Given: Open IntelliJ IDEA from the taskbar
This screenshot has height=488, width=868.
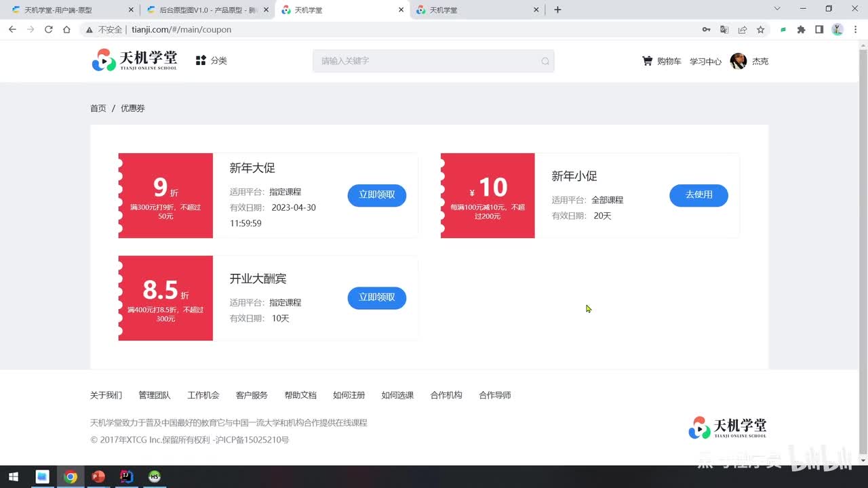Looking at the screenshot, I should coord(126,476).
